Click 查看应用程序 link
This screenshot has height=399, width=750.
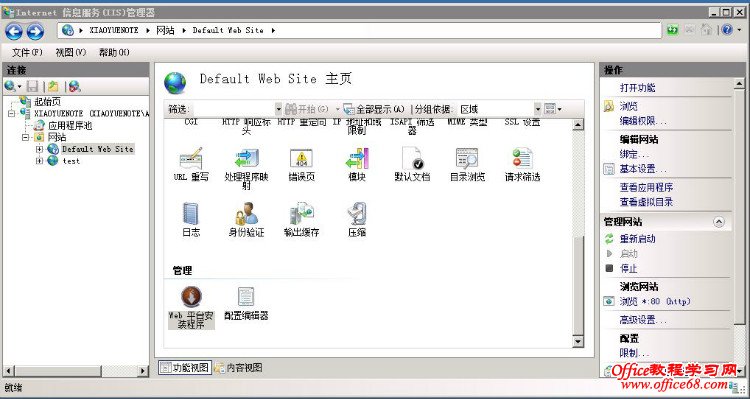tap(646, 188)
